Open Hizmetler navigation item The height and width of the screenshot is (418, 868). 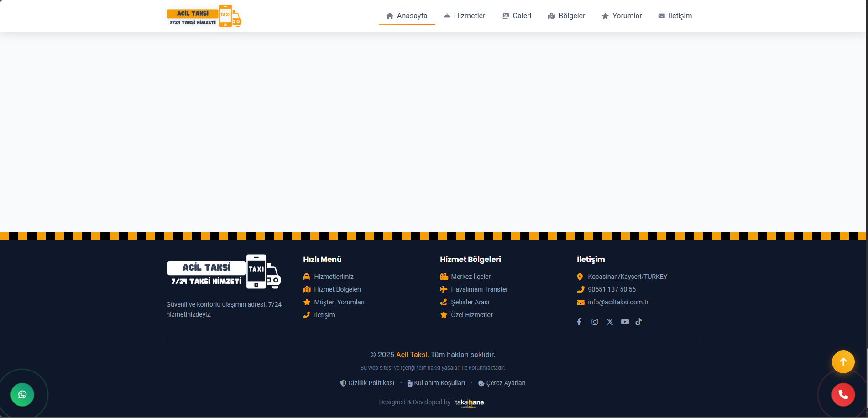(465, 16)
